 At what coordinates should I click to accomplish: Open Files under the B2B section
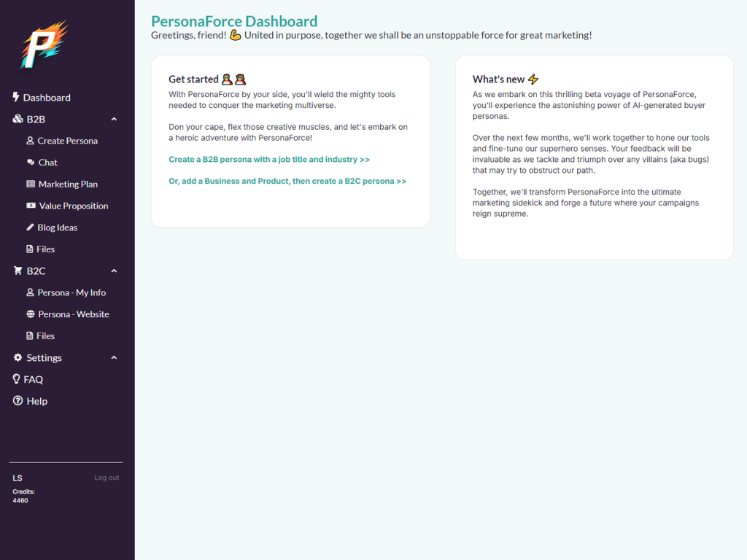click(45, 249)
